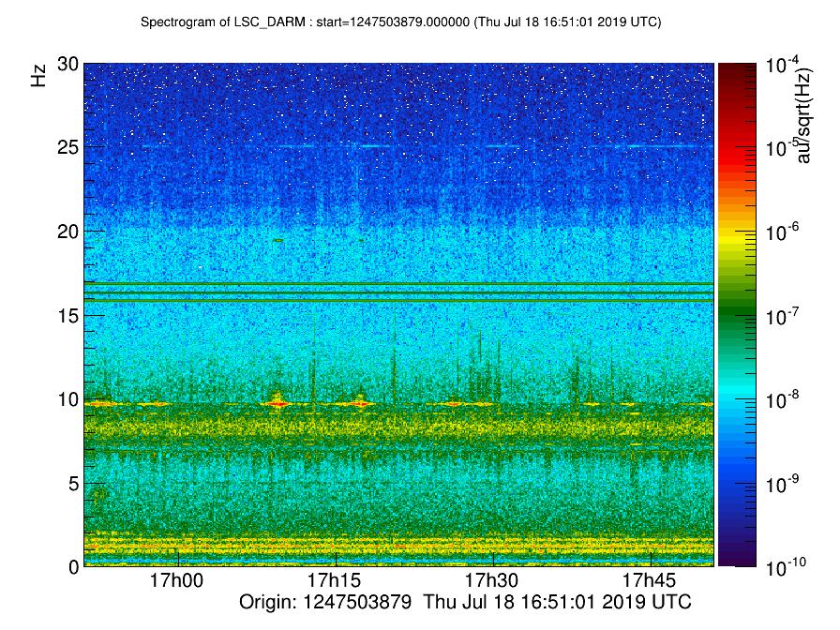Select the 17h00 time axis tick
Image resolution: width=840 pixels, height=630 pixels.
tap(178, 581)
